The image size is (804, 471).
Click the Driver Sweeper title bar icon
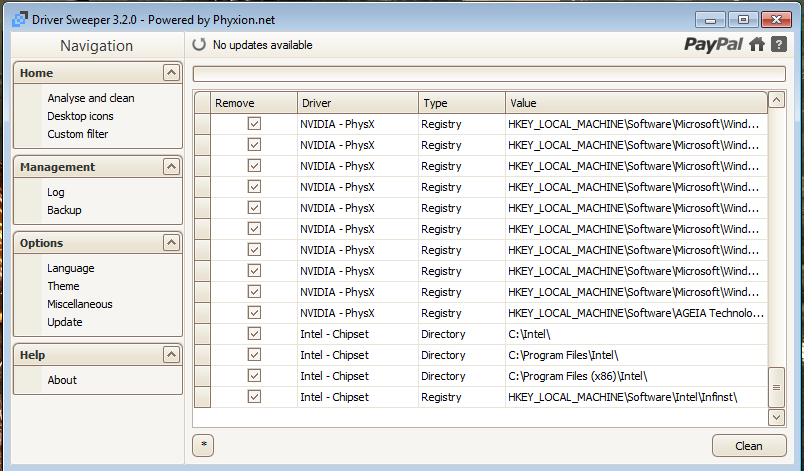point(20,19)
